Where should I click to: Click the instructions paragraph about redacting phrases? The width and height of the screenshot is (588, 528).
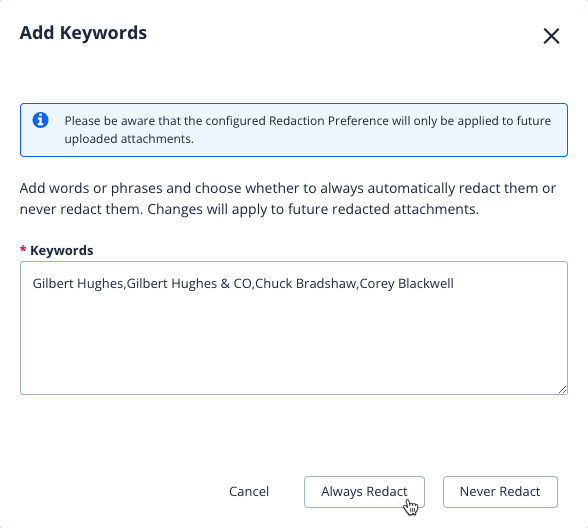288,198
